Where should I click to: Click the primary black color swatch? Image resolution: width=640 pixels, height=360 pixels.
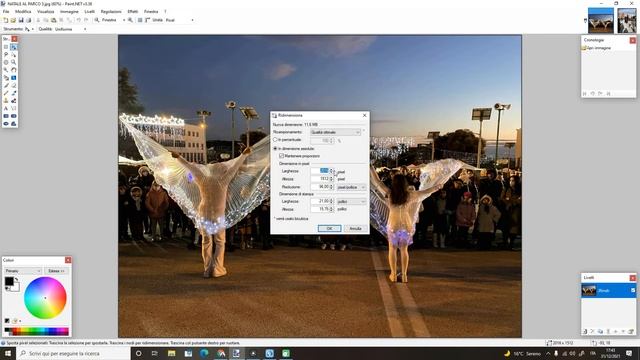click(9, 281)
